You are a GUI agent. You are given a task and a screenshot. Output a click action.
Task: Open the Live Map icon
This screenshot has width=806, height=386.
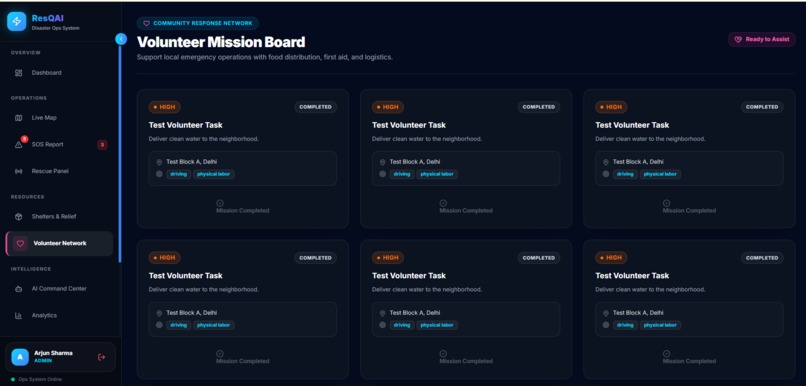pos(19,118)
